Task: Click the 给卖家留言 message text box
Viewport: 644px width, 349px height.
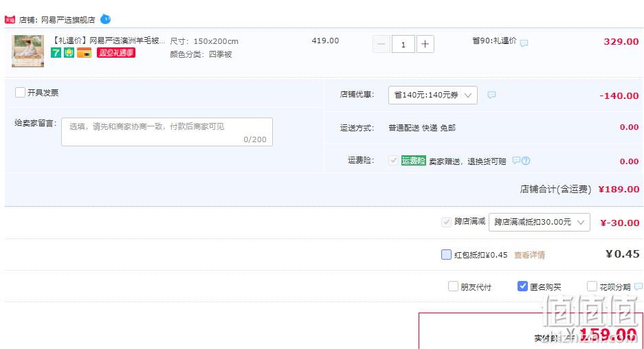Action: pos(167,132)
